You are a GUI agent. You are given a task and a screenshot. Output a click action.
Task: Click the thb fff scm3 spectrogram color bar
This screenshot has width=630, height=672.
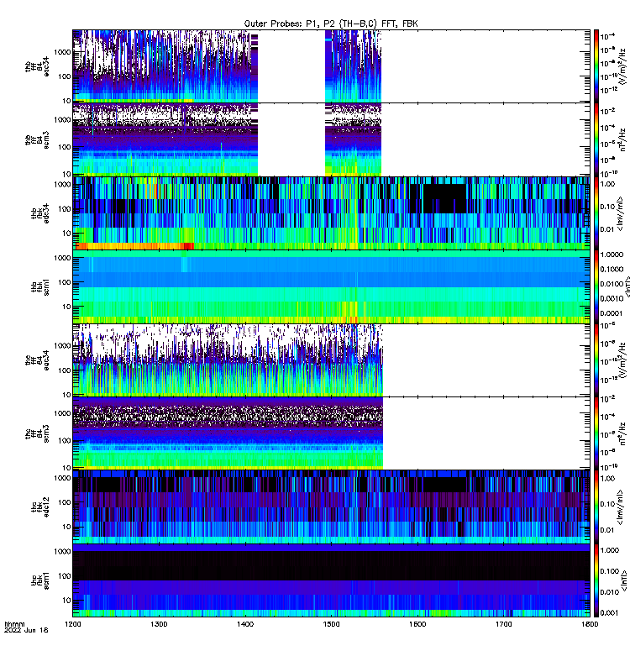pos(596,139)
